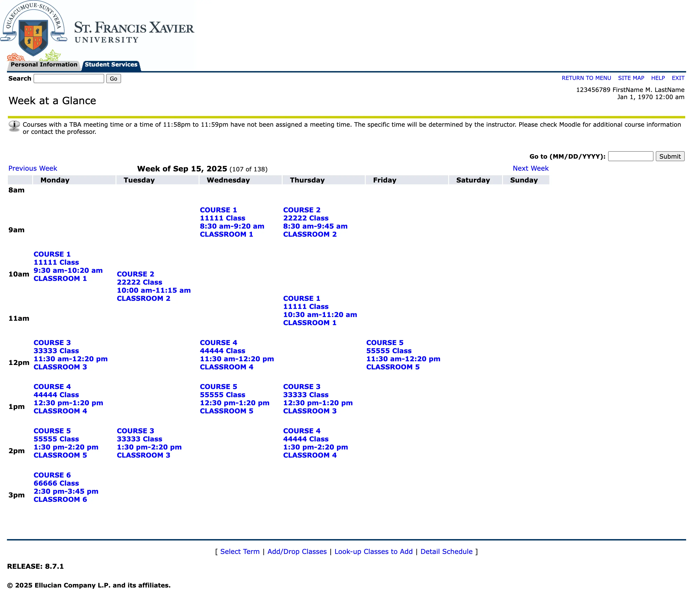Click the 8am row label
This screenshot has height=603, width=700.
(x=17, y=190)
